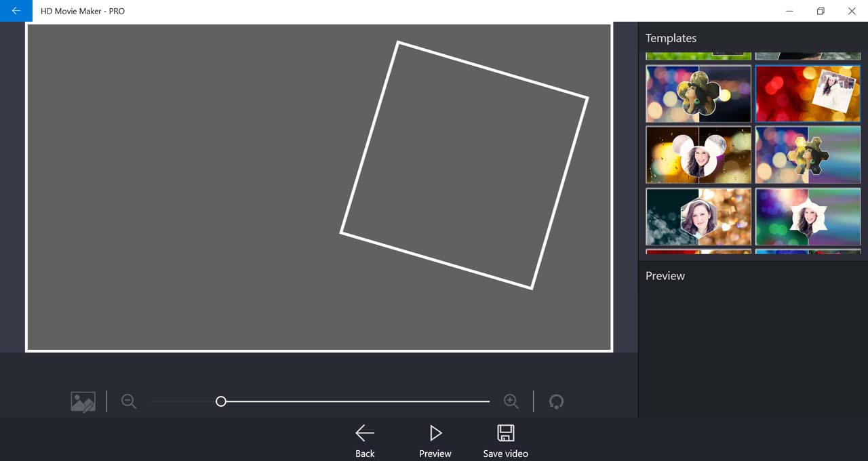868x461 pixels.
Task: Click the zoom out magnifier icon
Action: [x=129, y=401]
